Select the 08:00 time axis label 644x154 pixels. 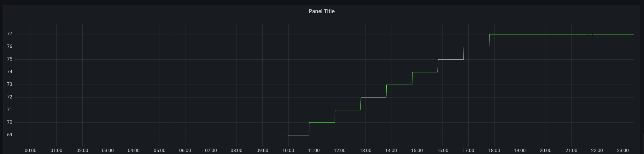pyautogui.click(x=237, y=151)
